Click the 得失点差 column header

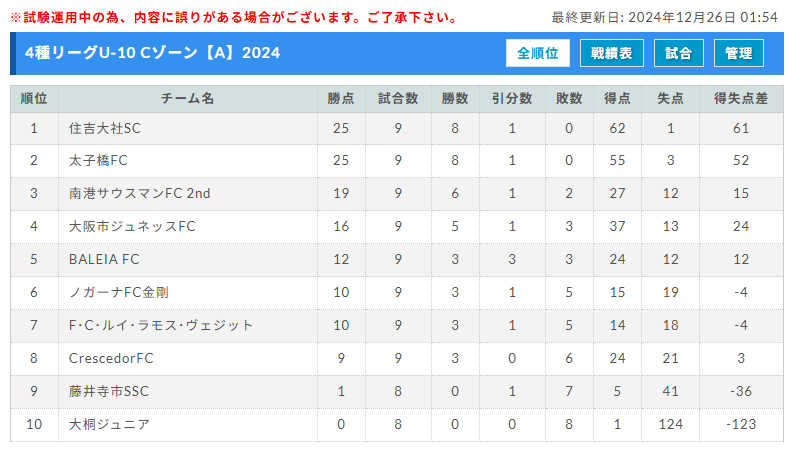741,99
